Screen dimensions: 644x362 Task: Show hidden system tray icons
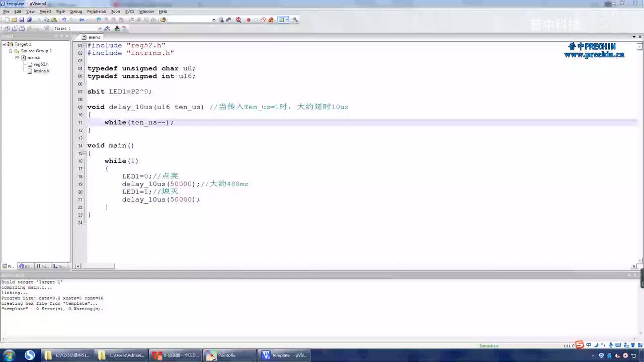tap(594, 355)
